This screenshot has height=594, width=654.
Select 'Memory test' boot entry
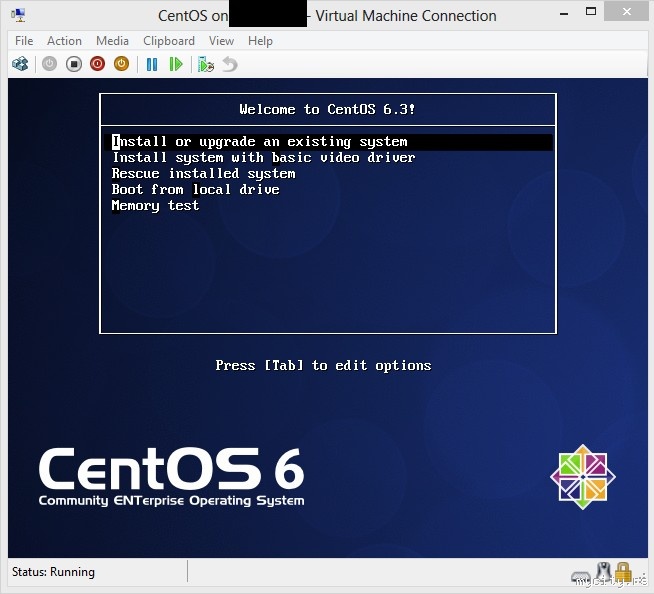coord(156,206)
